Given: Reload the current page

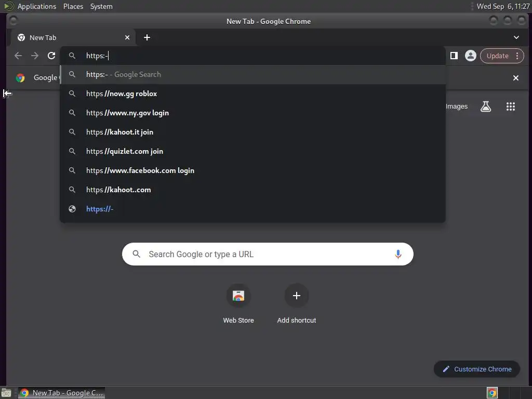Looking at the screenshot, I should (51, 56).
